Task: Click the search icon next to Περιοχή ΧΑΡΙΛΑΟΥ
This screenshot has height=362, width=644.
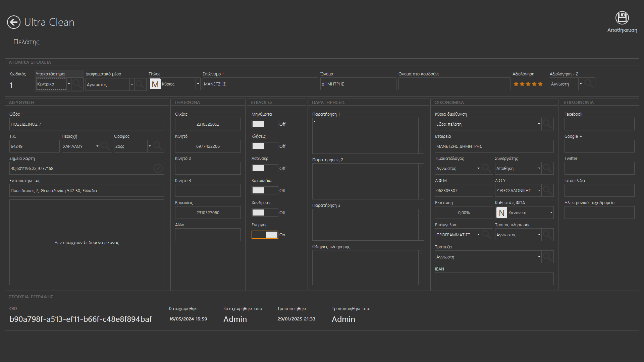Action: coord(106,146)
